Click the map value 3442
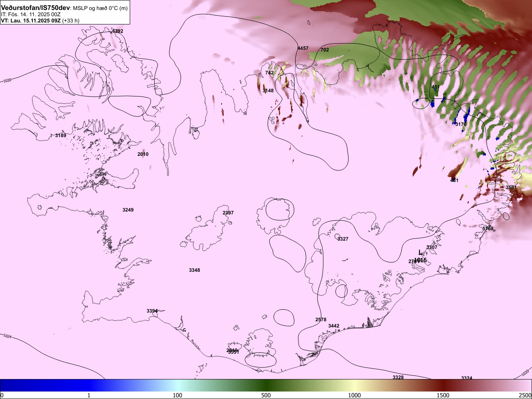 [334, 326]
